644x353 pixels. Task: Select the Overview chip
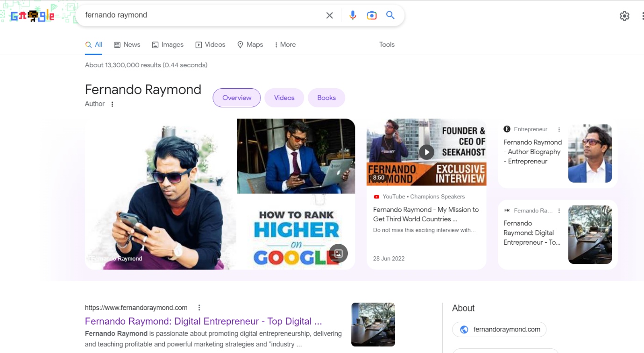pyautogui.click(x=237, y=98)
